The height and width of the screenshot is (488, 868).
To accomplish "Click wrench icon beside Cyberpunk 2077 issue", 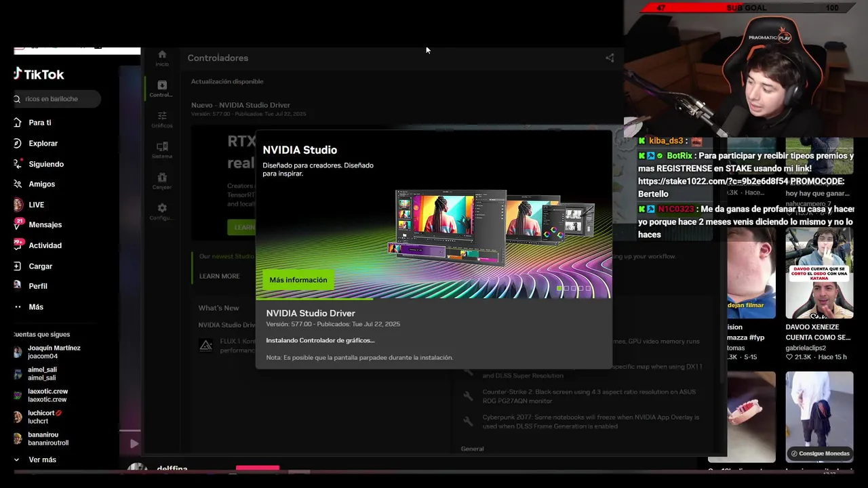I will (468, 421).
